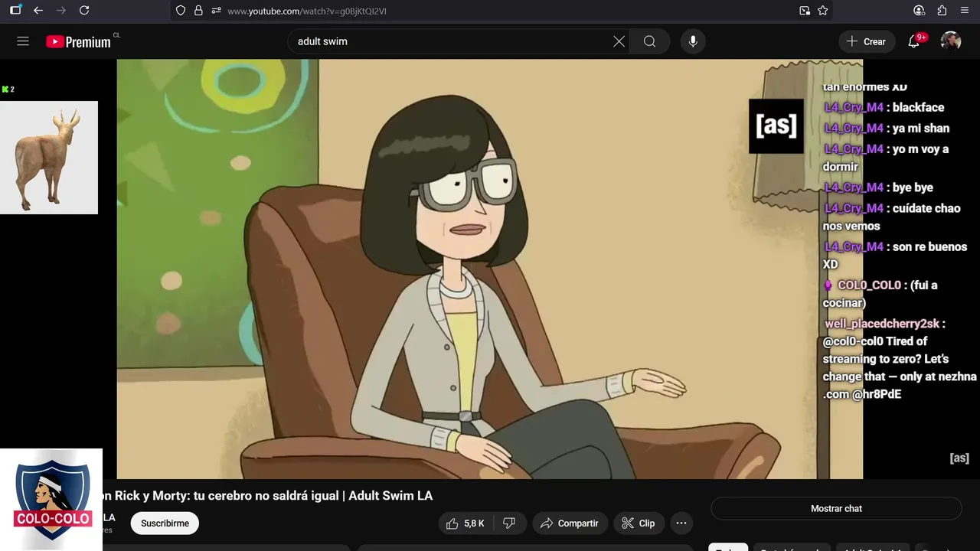
Task: Open site permissions icon in address bar
Action: point(216,11)
